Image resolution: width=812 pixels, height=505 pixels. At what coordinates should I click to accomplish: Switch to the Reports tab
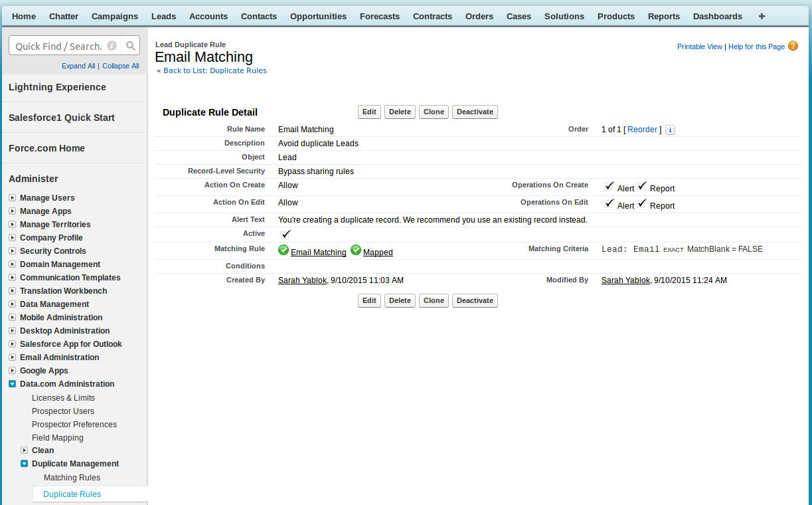tap(664, 16)
